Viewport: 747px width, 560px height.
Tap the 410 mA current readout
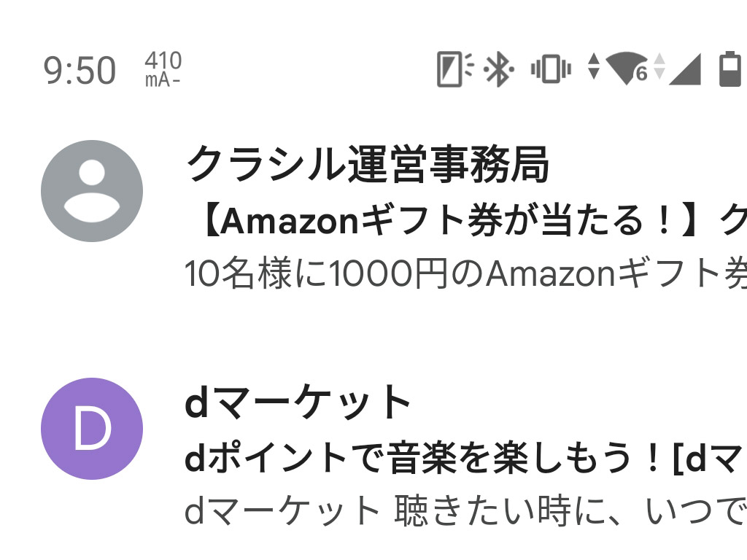[162, 69]
